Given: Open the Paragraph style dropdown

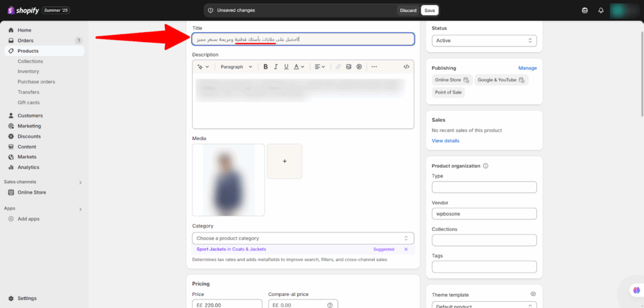Looking at the screenshot, I should pyautogui.click(x=236, y=67).
